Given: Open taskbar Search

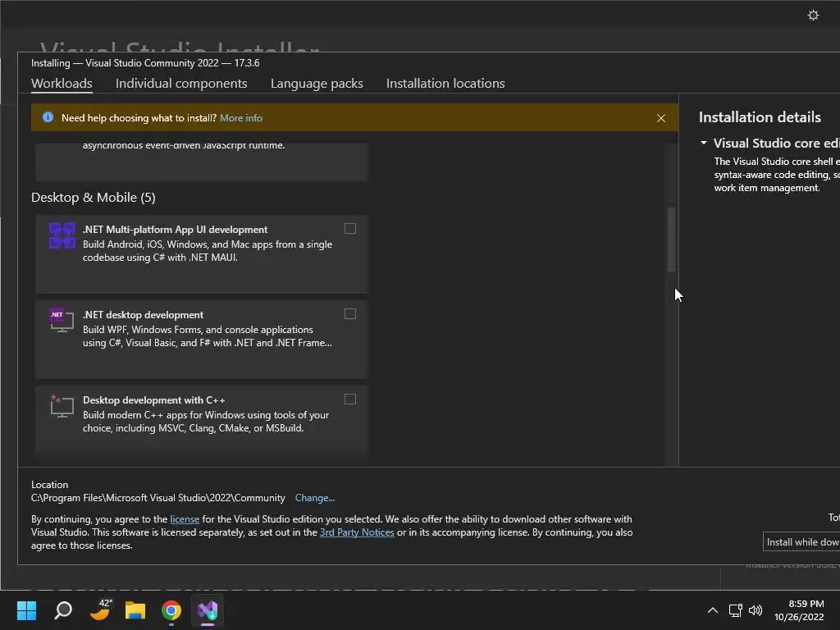Looking at the screenshot, I should (x=63, y=610).
